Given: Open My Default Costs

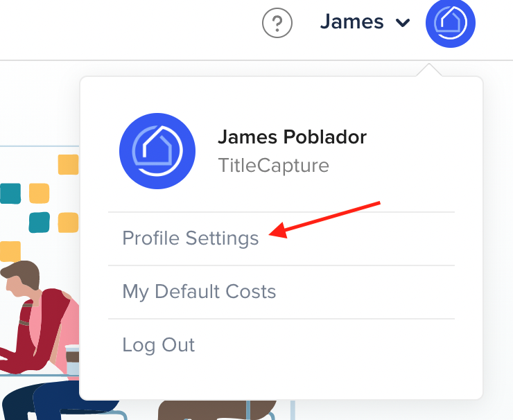Looking at the screenshot, I should (199, 292).
